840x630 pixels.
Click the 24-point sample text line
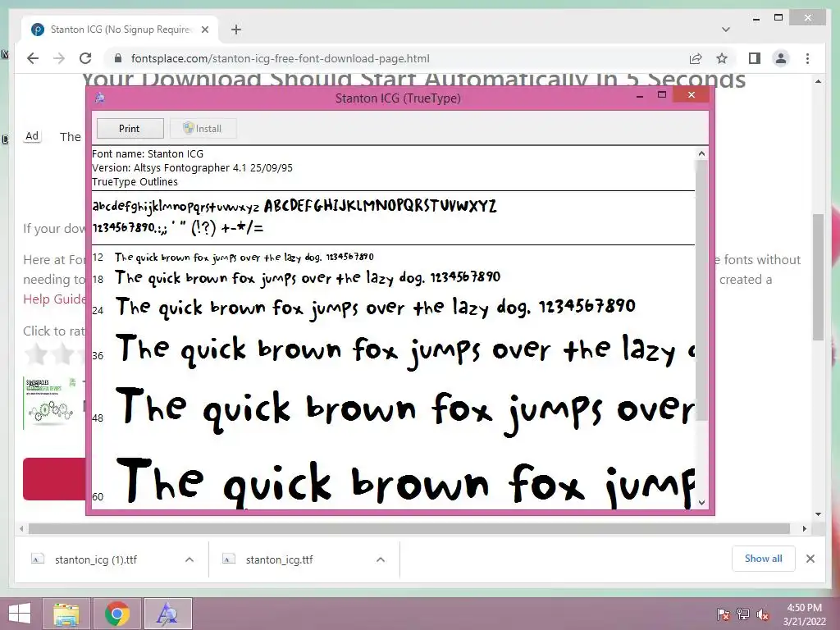[x=375, y=308]
